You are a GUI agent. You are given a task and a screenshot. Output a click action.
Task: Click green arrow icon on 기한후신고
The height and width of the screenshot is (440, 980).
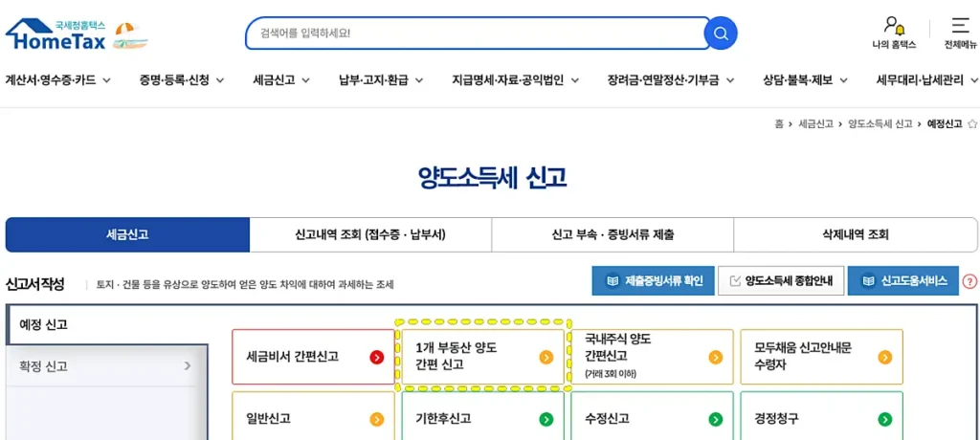point(546,419)
